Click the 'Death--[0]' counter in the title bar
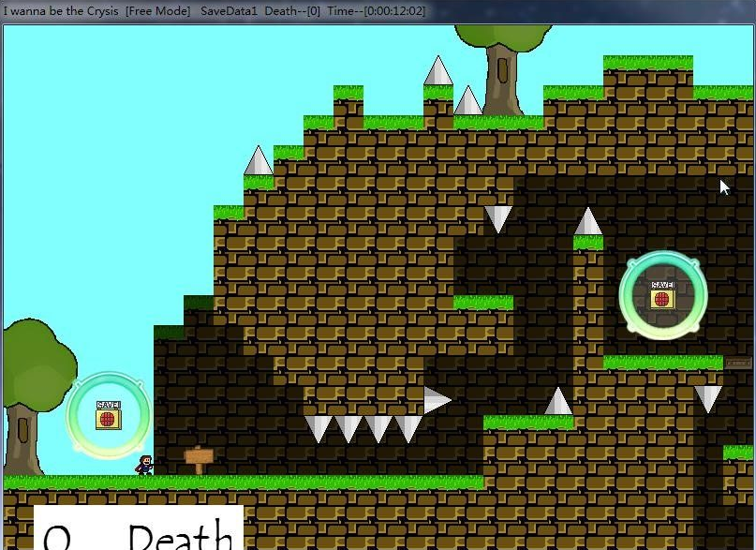The height and width of the screenshot is (550, 756). [x=292, y=10]
